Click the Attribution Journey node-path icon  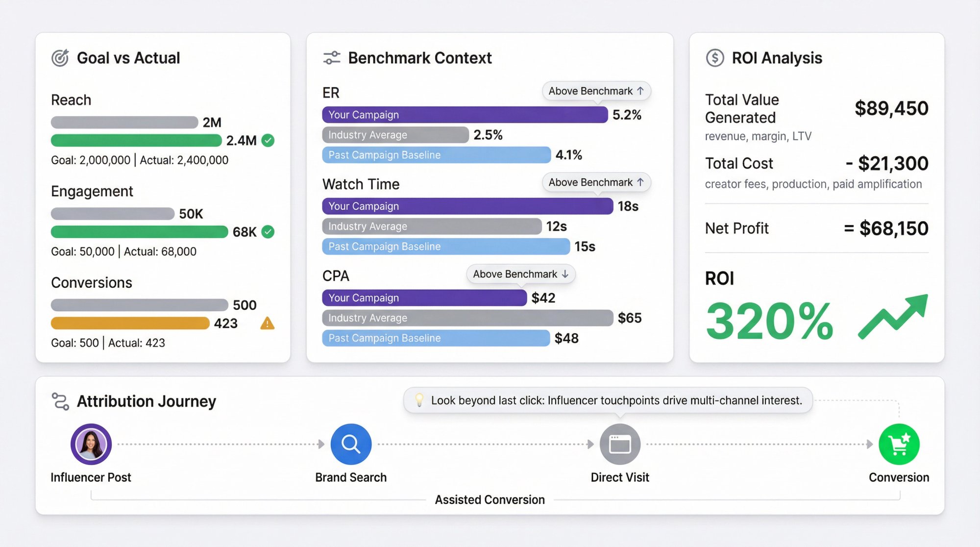[x=60, y=401]
